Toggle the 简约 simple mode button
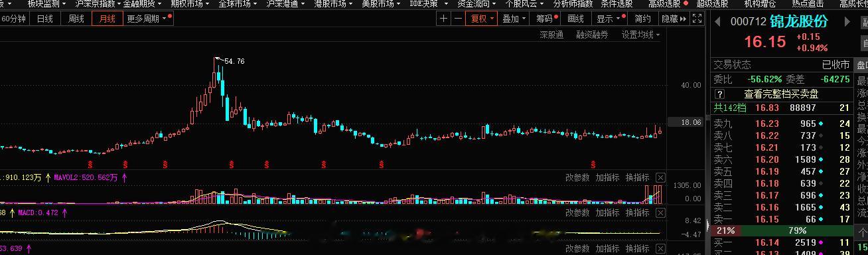This screenshot has height=255, width=868. (x=642, y=19)
